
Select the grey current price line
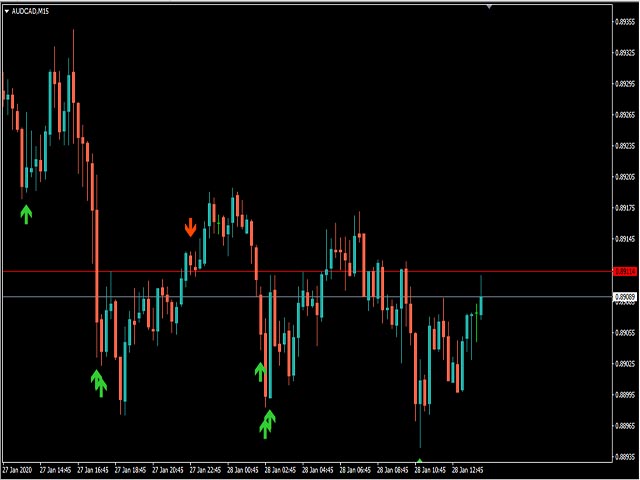tap(307, 297)
